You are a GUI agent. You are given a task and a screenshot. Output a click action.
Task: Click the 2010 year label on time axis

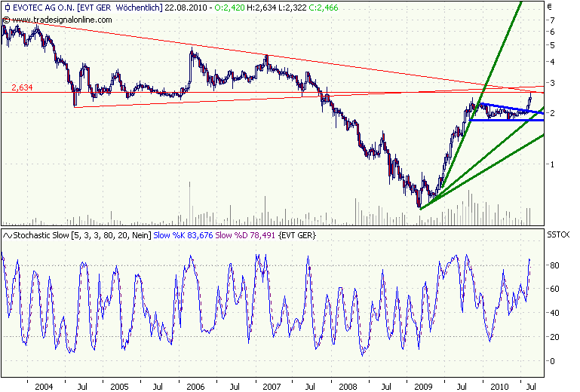pyautogui.click(x=499, y=387)
